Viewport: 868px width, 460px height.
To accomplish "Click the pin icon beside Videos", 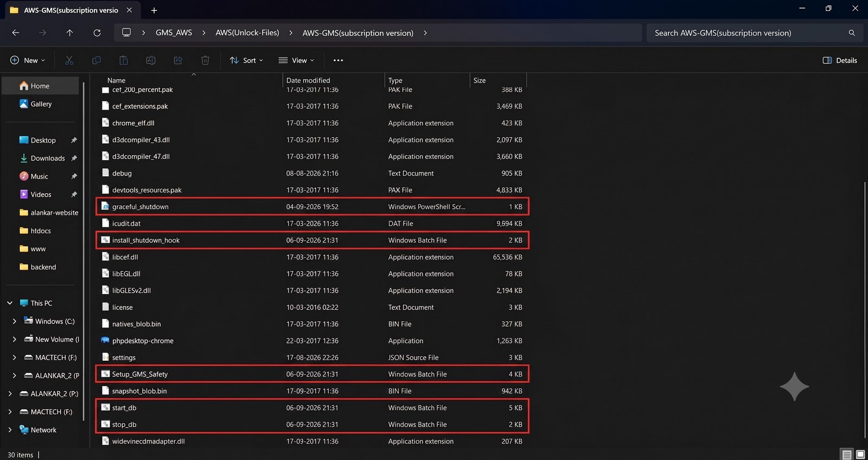I will point(74,194).
